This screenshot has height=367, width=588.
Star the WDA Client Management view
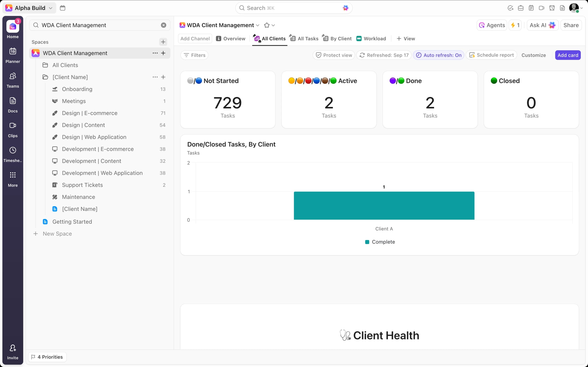point(267,25)
